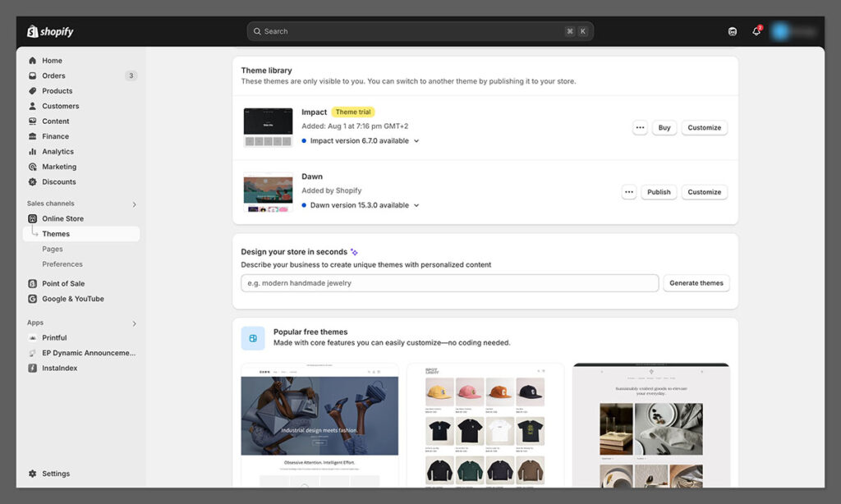Click the Sidekick icon beside the bell

click(x=733, y=31)
